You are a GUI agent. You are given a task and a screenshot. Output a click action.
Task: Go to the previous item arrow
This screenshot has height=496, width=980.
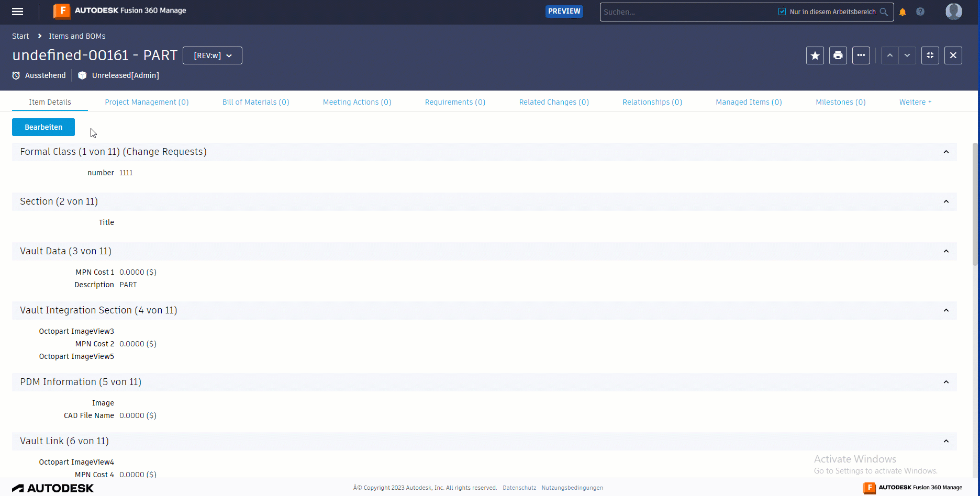tap(890, 55)
